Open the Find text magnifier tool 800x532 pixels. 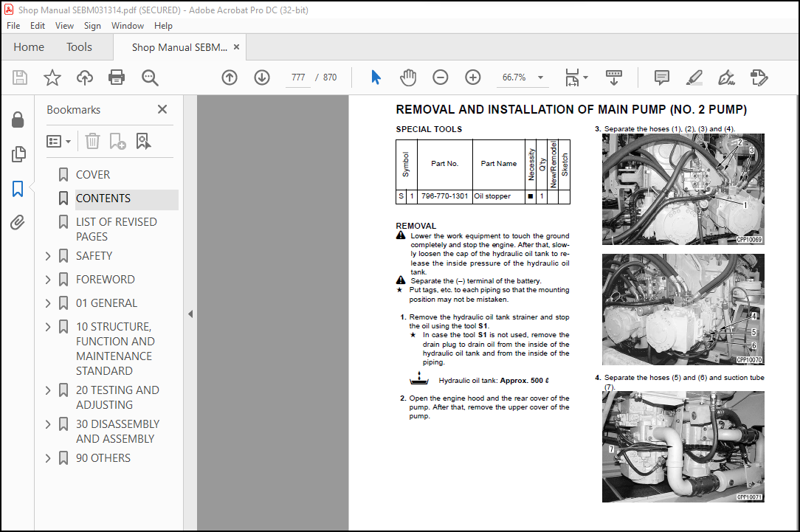(150, 77)
